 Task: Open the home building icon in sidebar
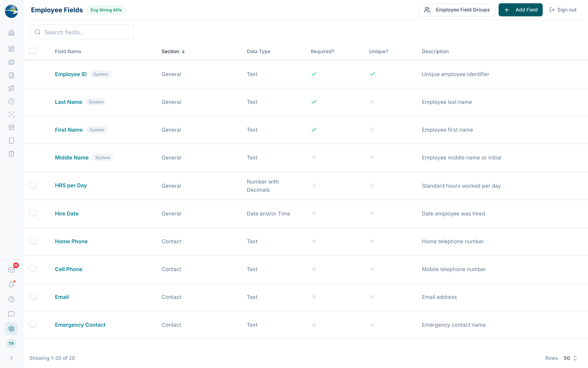11,33
